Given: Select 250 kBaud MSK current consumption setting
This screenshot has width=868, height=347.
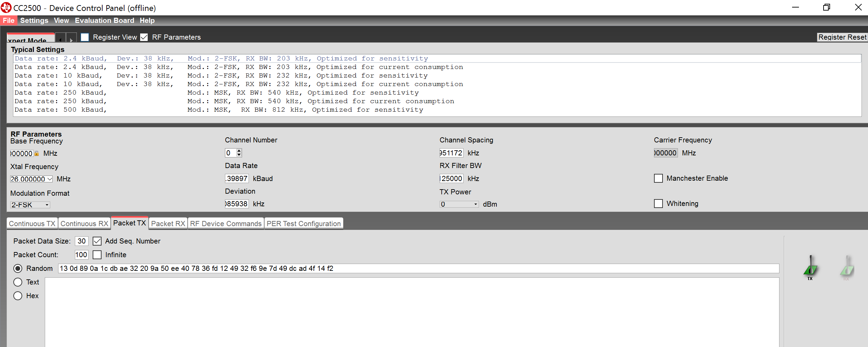Looking at the screenshot, I should coord(437,101).
